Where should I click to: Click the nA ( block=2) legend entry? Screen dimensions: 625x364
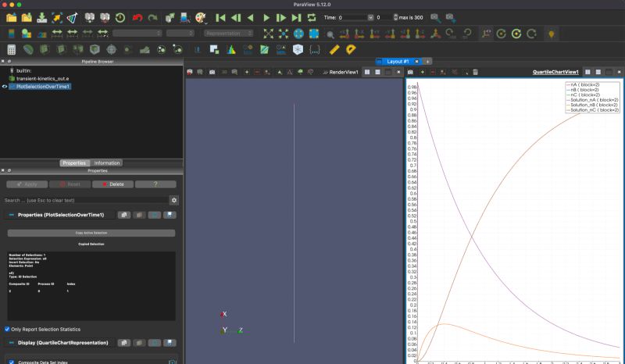[584, 85]
